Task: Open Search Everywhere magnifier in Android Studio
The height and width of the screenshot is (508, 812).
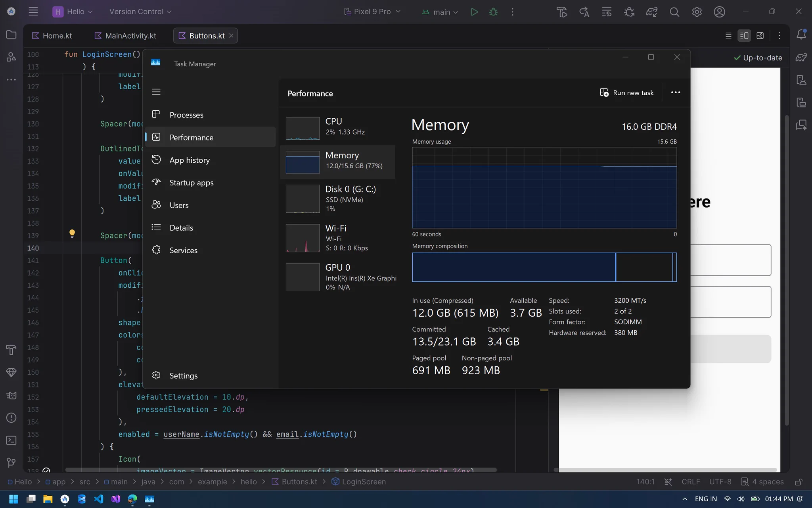Action: coord(674,12)
